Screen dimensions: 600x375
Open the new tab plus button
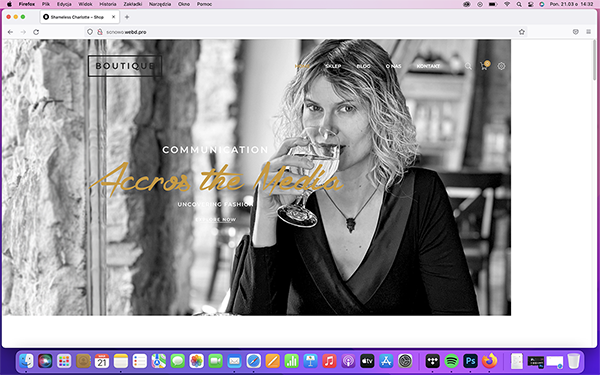pos(127,17)
